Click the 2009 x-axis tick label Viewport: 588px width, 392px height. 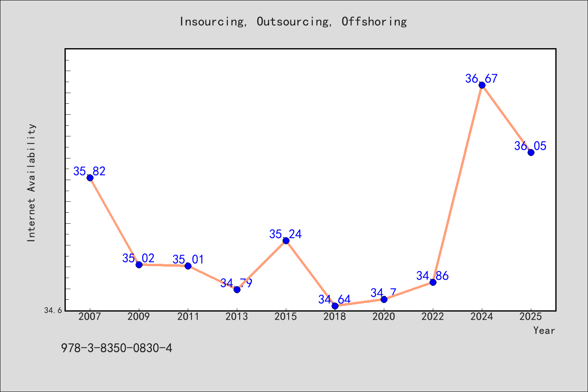point(139,316)
